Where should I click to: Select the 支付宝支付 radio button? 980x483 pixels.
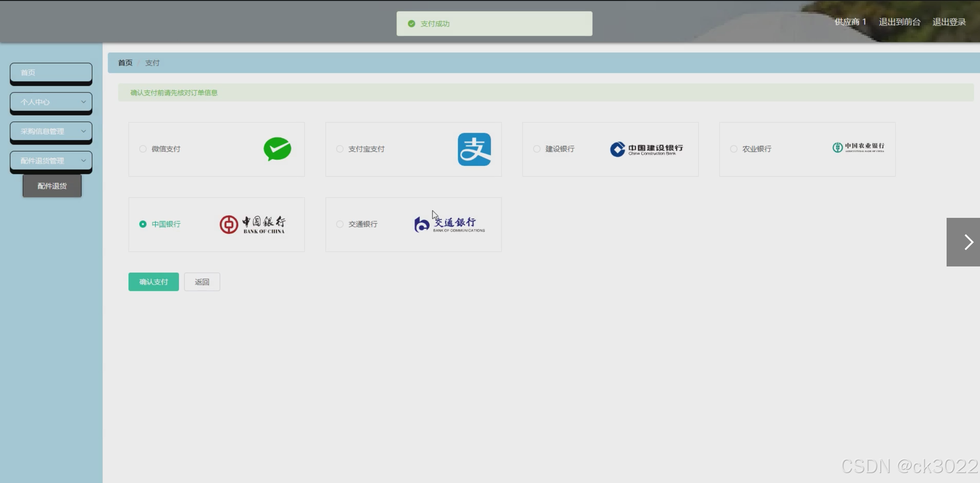click(x=340, y=149)
